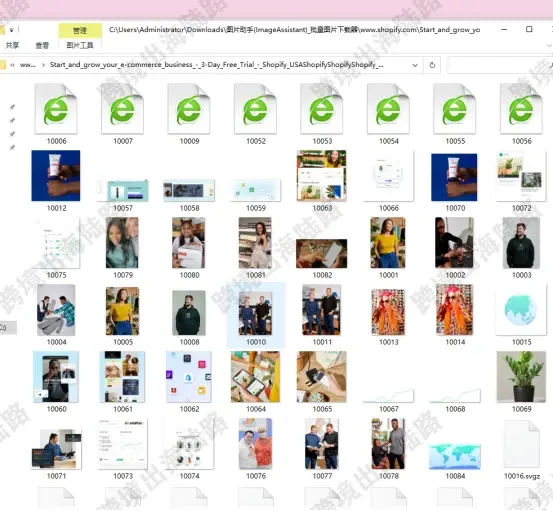Select the 图片工具 tab
Viewport: 553px width, 511px height.
[80, 45]
